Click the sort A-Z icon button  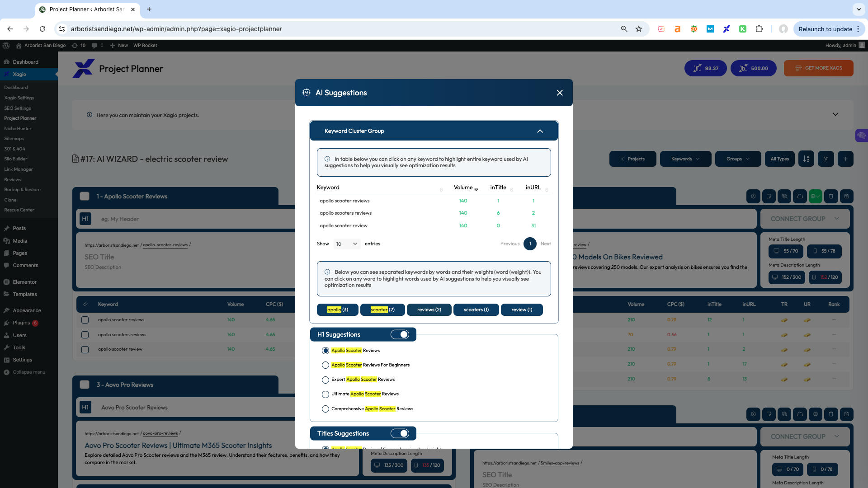806,159
